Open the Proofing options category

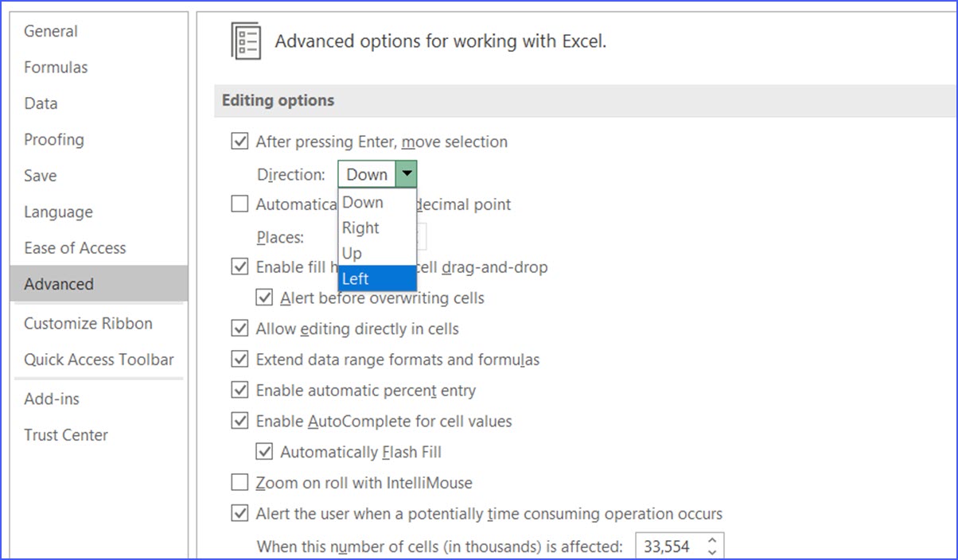[x=53, y=139]
